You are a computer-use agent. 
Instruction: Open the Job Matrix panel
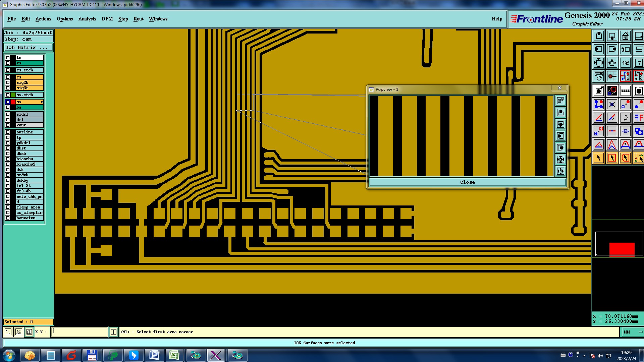(28, 48)
